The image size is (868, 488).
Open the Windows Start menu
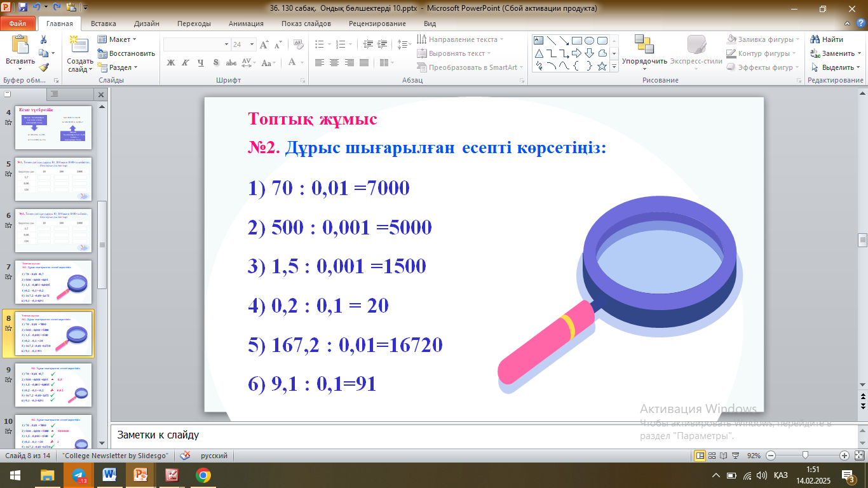click(15, 475)
